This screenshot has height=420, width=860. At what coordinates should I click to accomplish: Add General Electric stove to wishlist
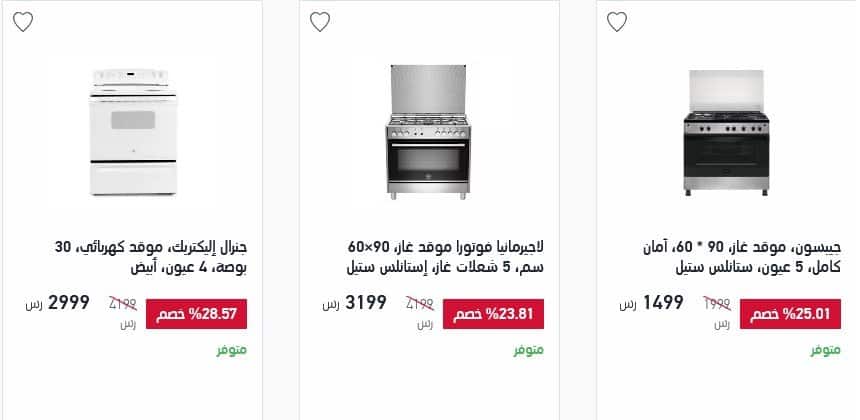(x=23, y=22)
